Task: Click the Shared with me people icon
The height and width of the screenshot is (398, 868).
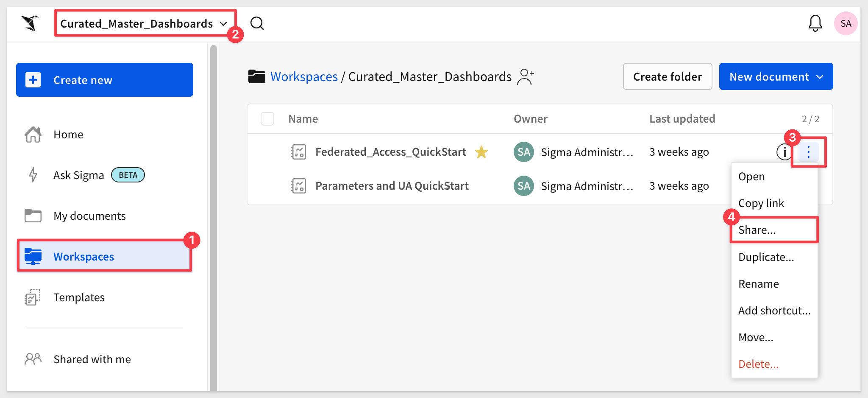Action: pyautogui.click(x=33, y=359)
